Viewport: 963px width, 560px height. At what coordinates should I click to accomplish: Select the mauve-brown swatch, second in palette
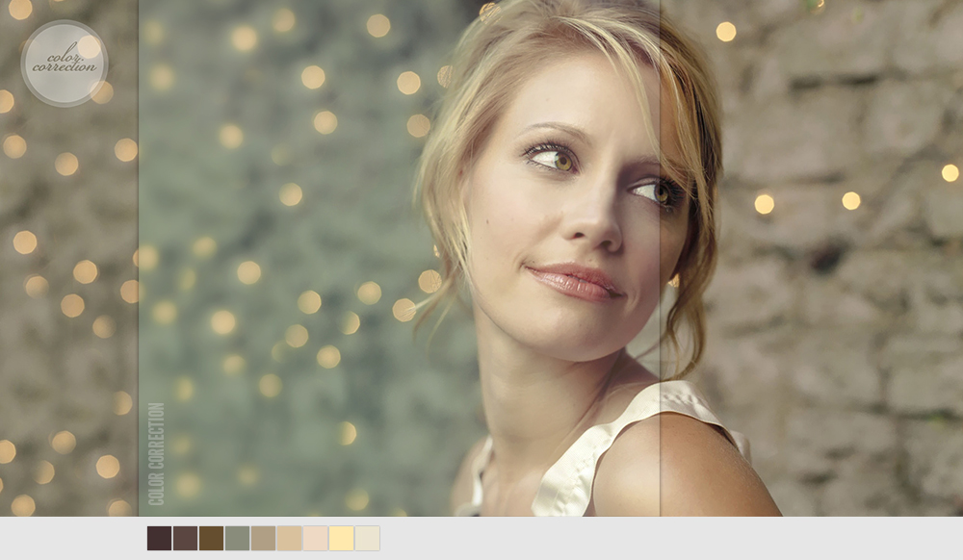pos(185,539)
